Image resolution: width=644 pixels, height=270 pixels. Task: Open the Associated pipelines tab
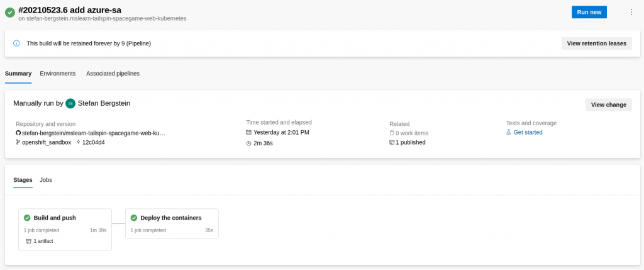(113, 74)
